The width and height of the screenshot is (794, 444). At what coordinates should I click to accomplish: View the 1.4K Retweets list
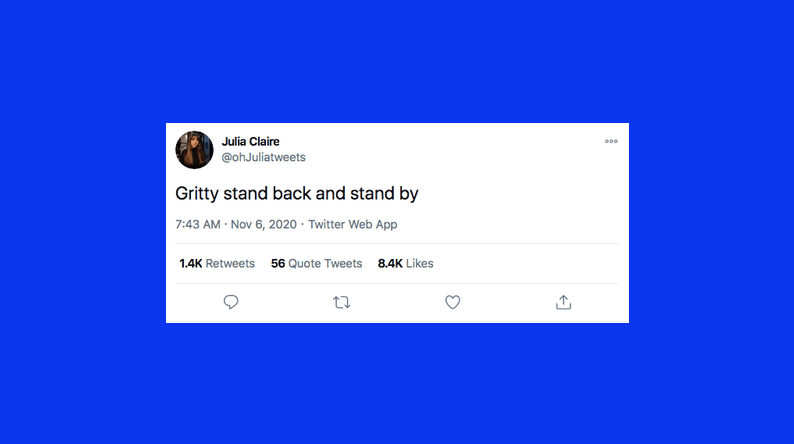pyautogui.click(x=217, y=263)
